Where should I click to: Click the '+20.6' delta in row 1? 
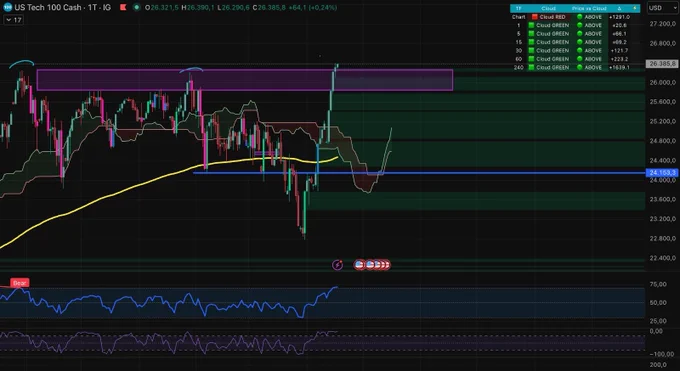click(x=619, y=25)
